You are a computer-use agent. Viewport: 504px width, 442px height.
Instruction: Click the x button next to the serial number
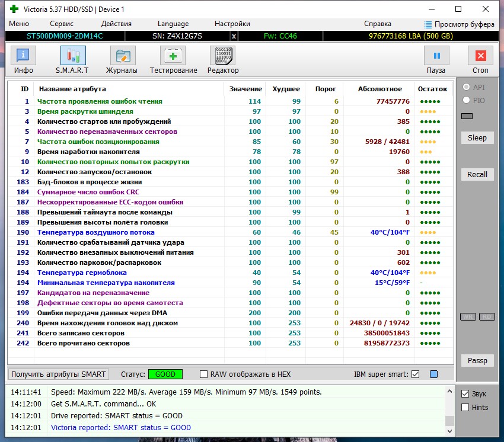234,36
